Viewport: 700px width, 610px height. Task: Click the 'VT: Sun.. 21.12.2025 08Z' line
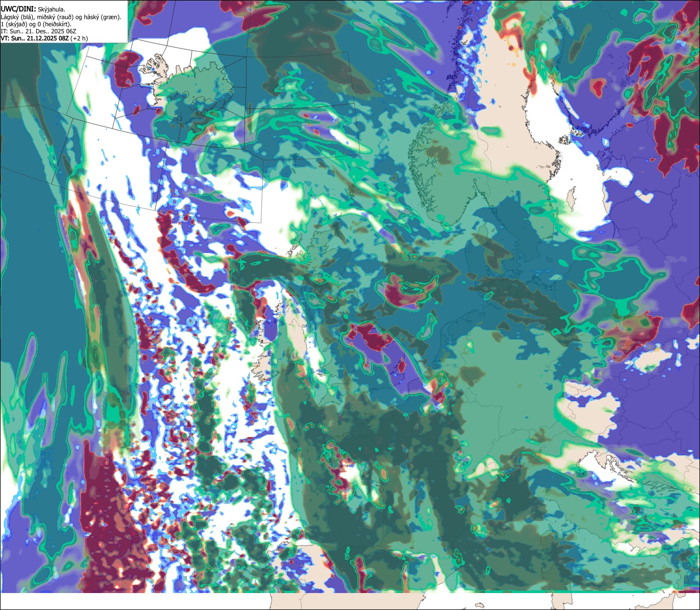point(44,38)
